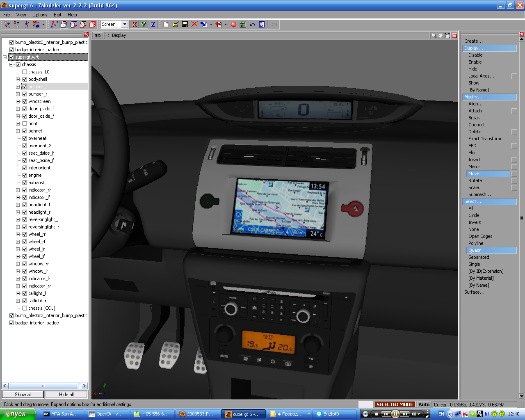525x420 pixels.
Task: Click the Show all button
Action: click(x=23, y=395)
